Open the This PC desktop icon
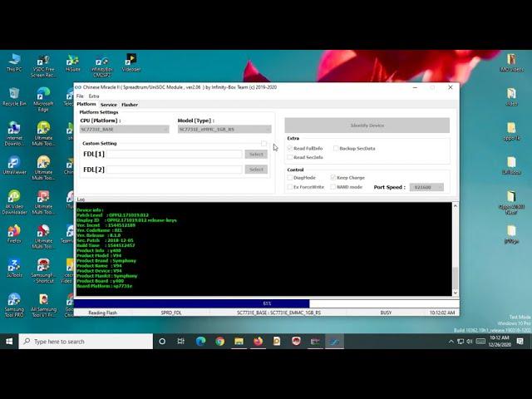532x399 pixels. (14, 62)
